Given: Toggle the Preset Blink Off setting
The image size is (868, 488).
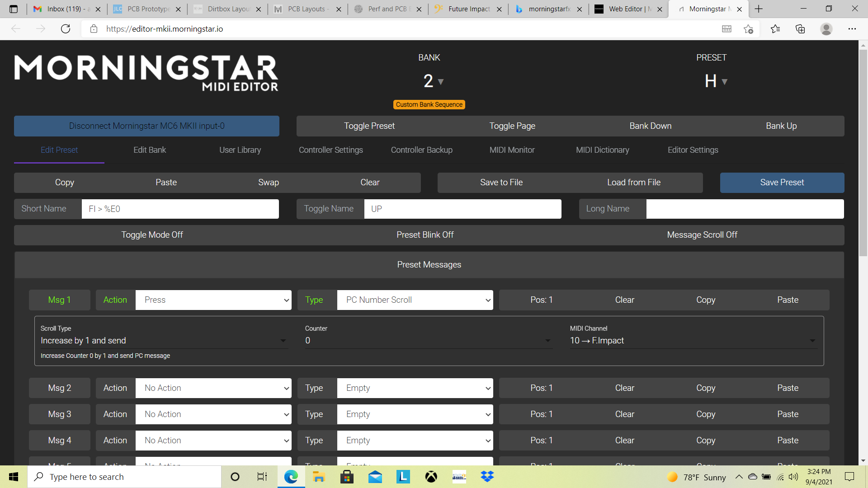Looking at the screenshot, I should pos(425,235).
